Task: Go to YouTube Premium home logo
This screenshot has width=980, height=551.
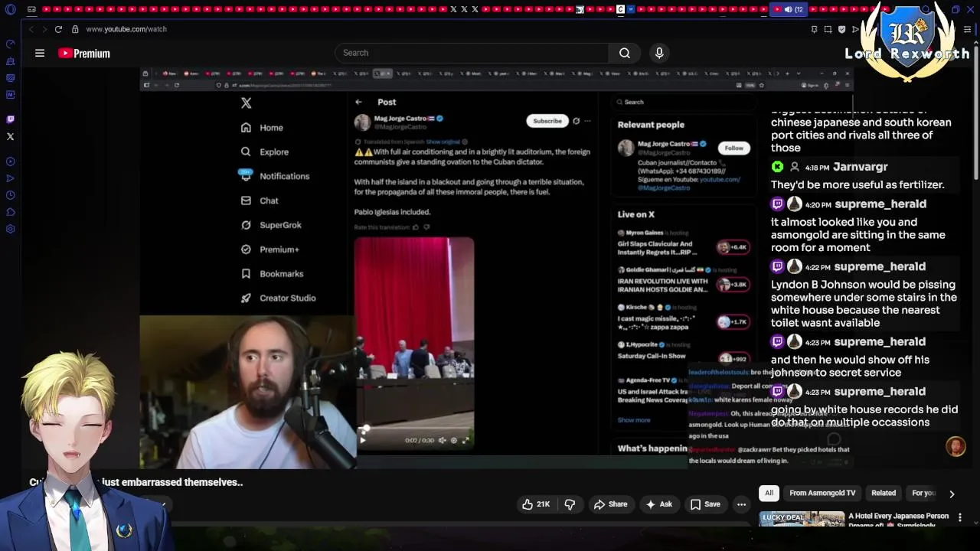Action: click(84, 54)
